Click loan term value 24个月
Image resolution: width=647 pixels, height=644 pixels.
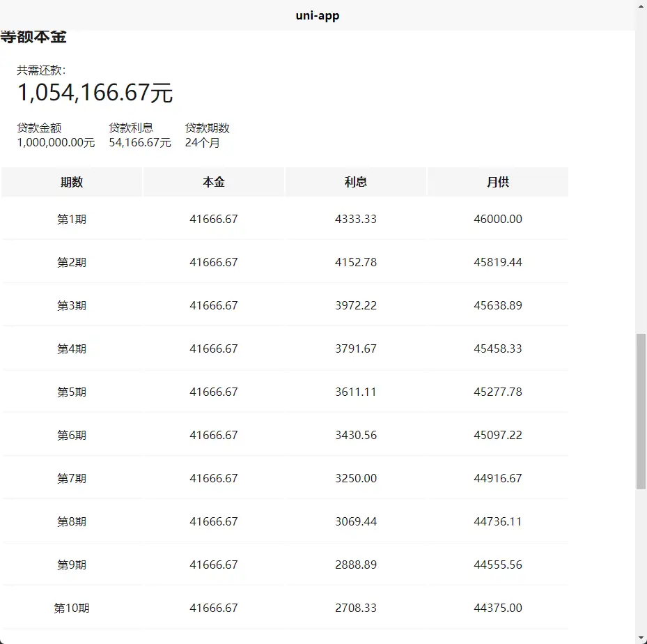203,143
